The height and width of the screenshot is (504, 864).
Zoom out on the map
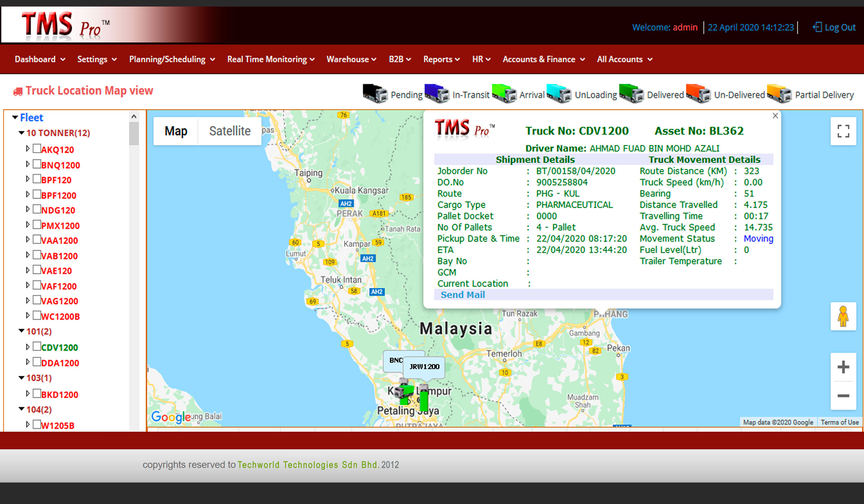coord(843,396)
